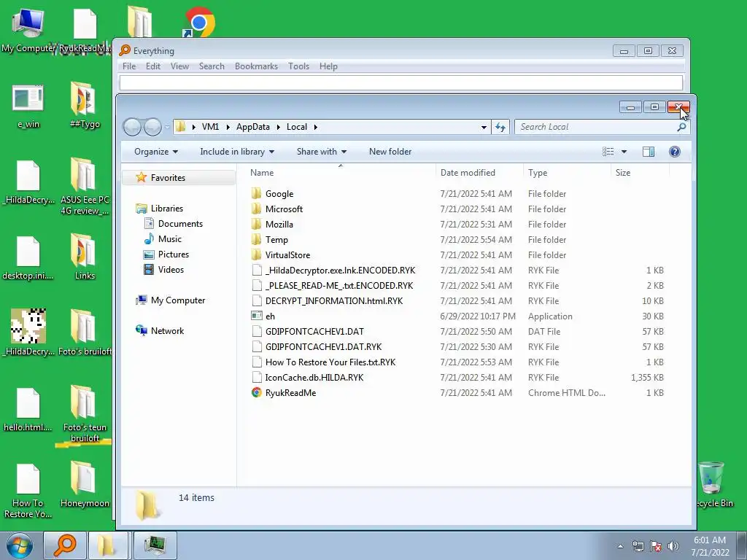The height and width of the screenshot is (560, 747).
Task: Open Windows Start button
Action: [x=20, y=545]
